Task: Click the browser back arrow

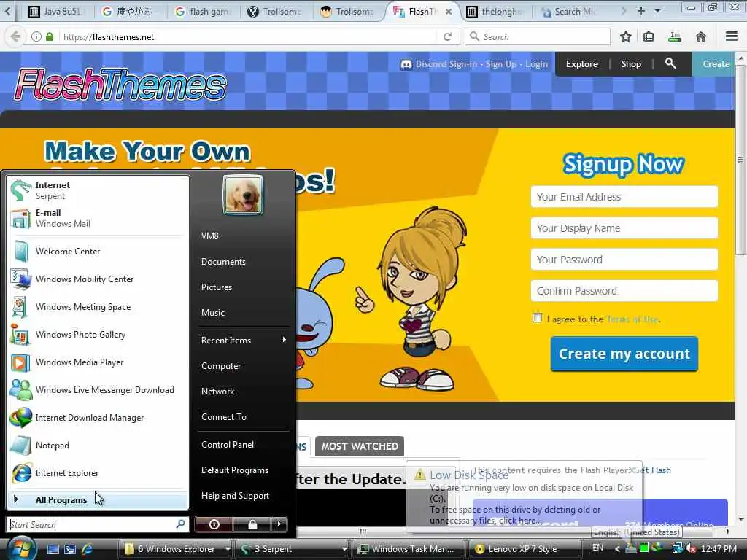Action: pos(15,36)
